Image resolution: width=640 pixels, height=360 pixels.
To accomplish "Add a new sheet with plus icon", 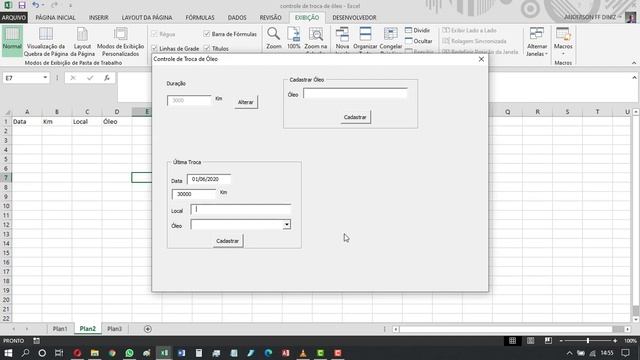I will click(x=148, y=329).
